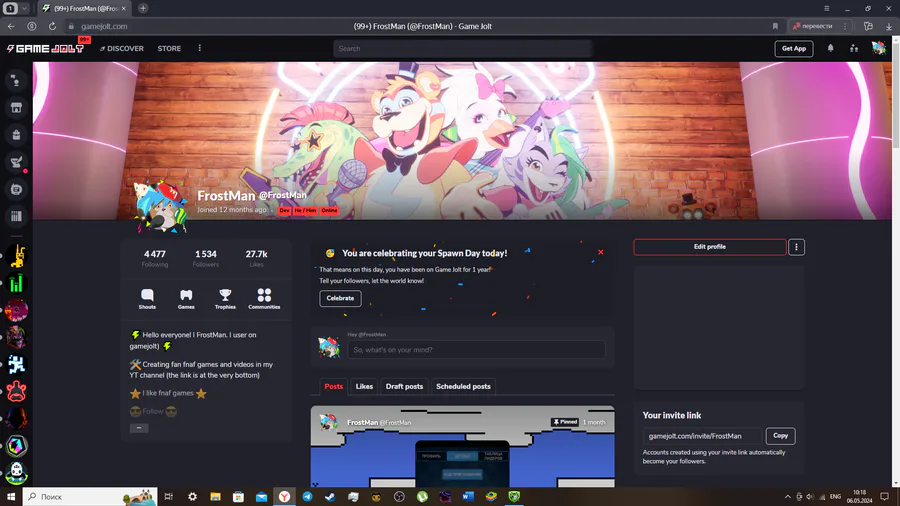Expand the profile bio text
900x506 pixels.
[x=139, y=428]
